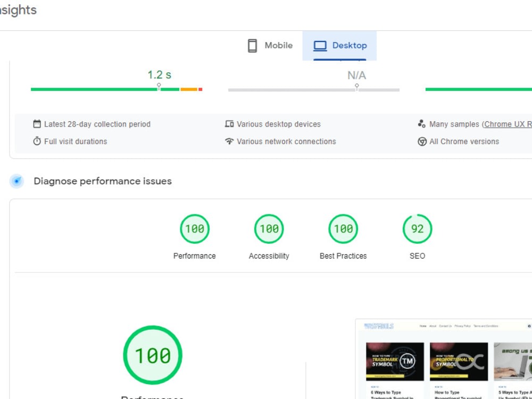Click the N/A metric gray bar

pos(314,90)
